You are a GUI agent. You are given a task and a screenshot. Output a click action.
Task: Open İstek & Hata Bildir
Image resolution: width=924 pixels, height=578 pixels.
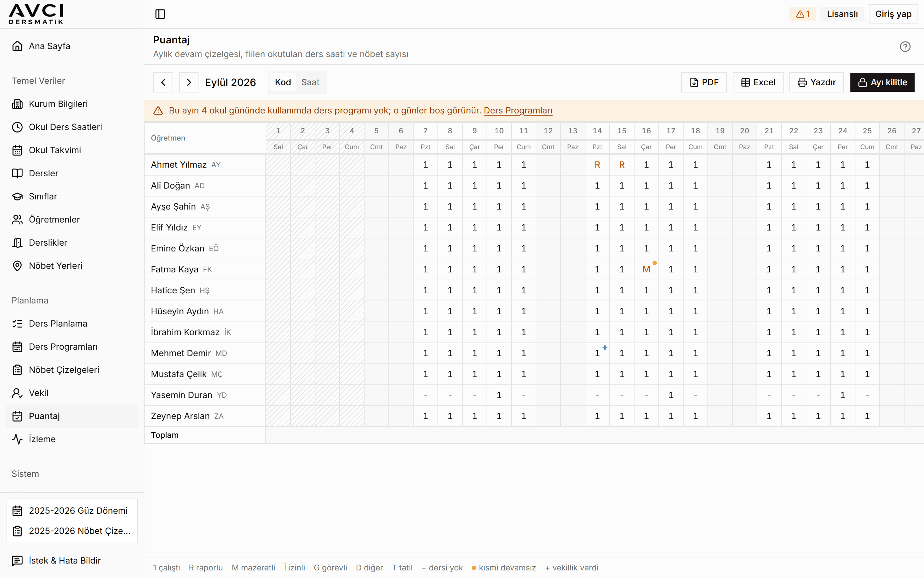click(x=72, y=560)
